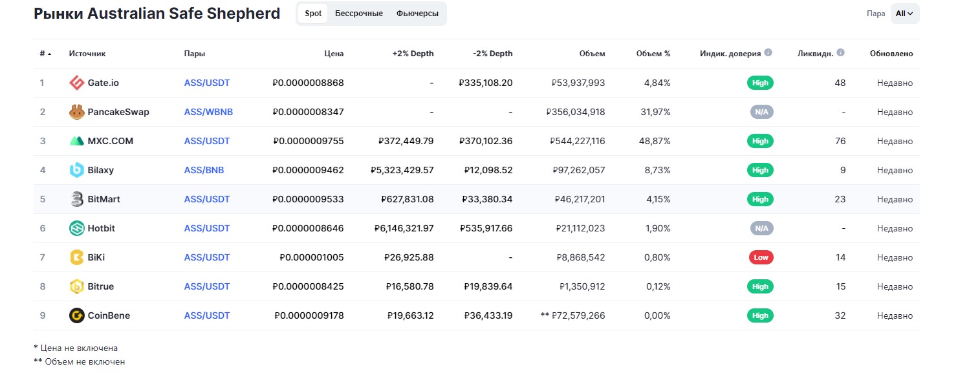Switch to the Фьючерсы tab
The width and height of the screenshot is (980, 373).
[417, 14]
